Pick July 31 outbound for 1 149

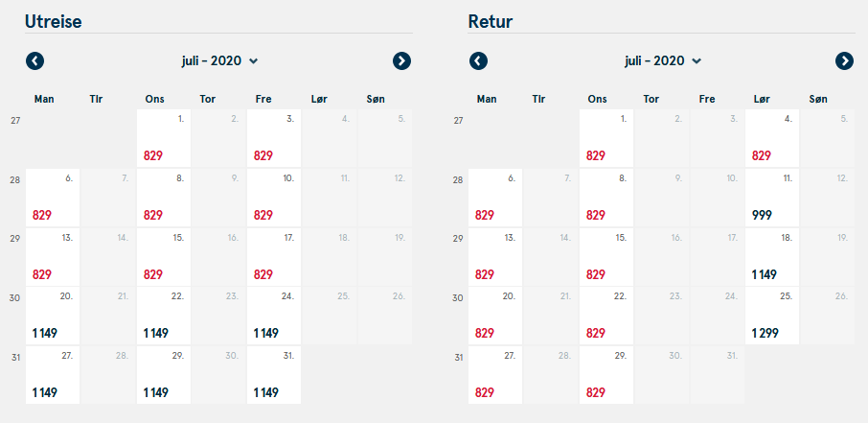coord(274,375)
